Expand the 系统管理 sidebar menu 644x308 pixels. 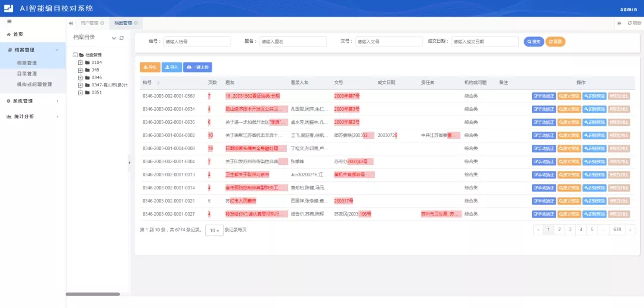33,101
